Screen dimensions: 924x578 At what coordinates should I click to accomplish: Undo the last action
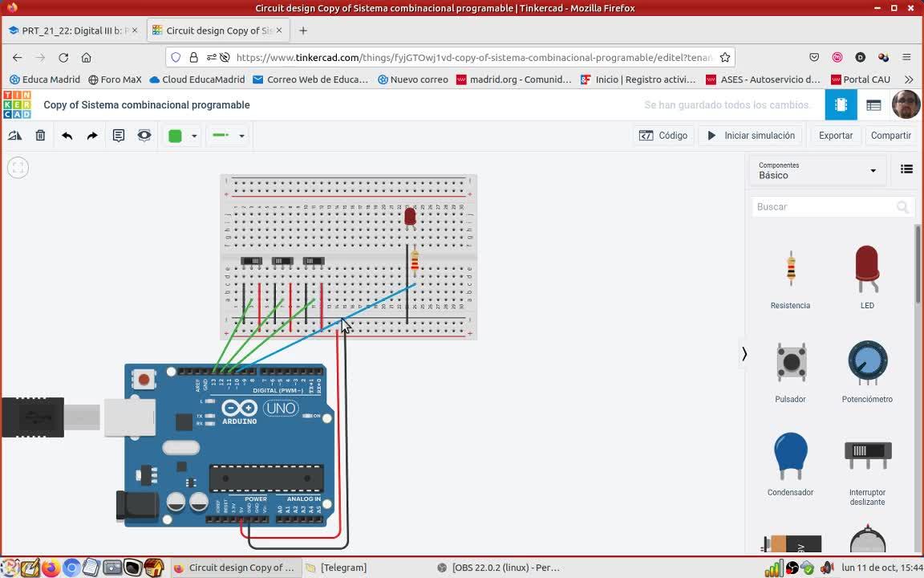pos(67,136)
